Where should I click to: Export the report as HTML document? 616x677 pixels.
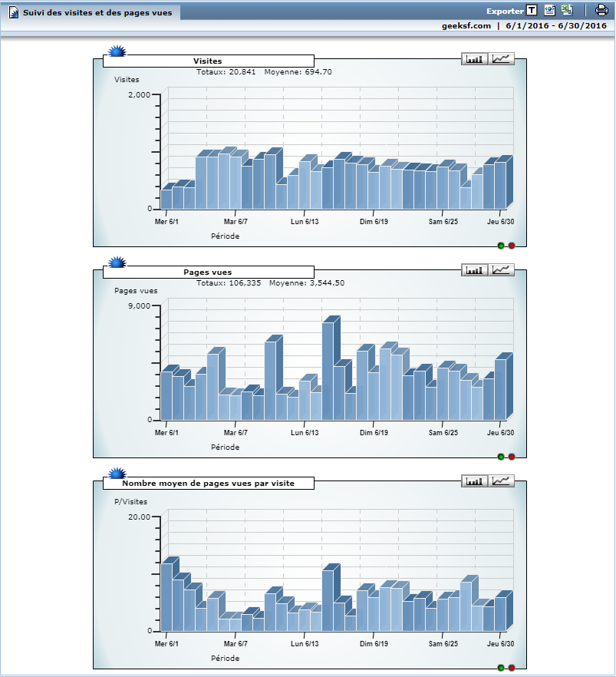click(549, 10)
